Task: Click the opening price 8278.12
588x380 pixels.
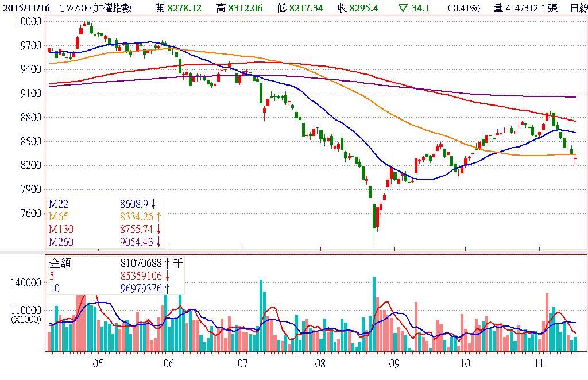Action: click(x=184, y=8)
